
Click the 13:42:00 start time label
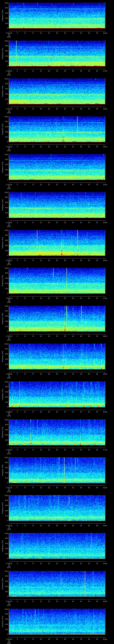(9, 525)
